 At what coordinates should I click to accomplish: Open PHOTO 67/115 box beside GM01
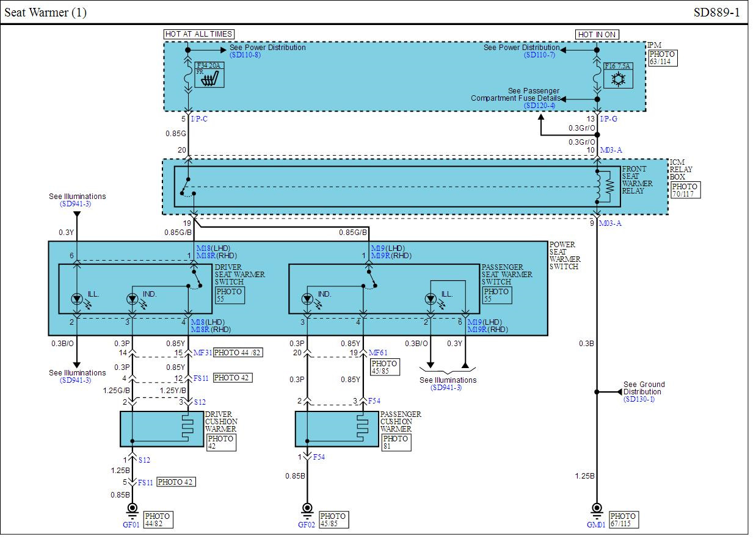pyautogui.click(x=623, y=520)
